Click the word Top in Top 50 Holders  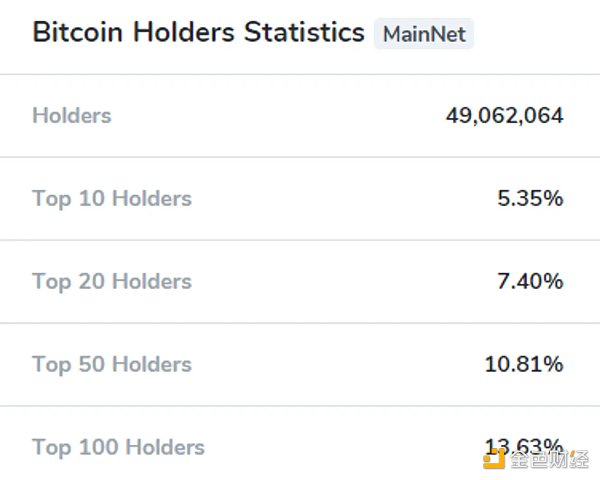pyautogui.click(x=51, y=364)
